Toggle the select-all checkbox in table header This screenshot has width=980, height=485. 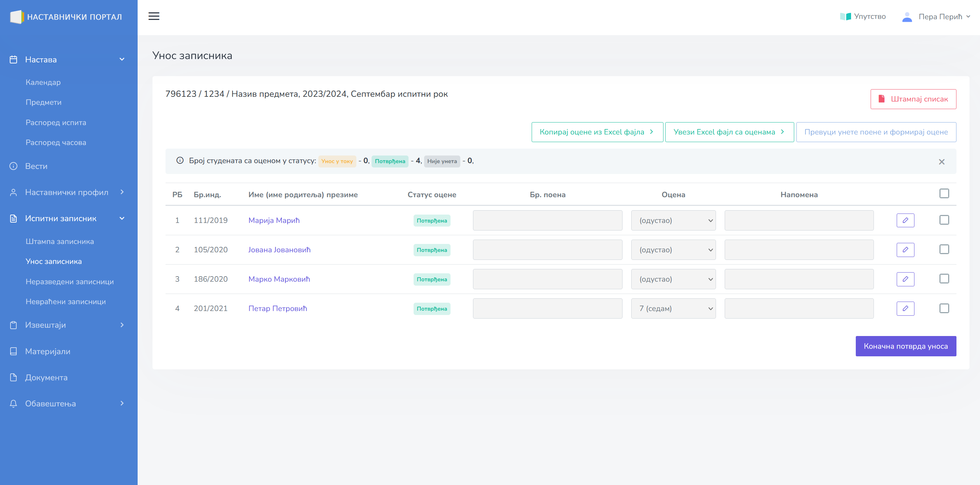(944, 194)
